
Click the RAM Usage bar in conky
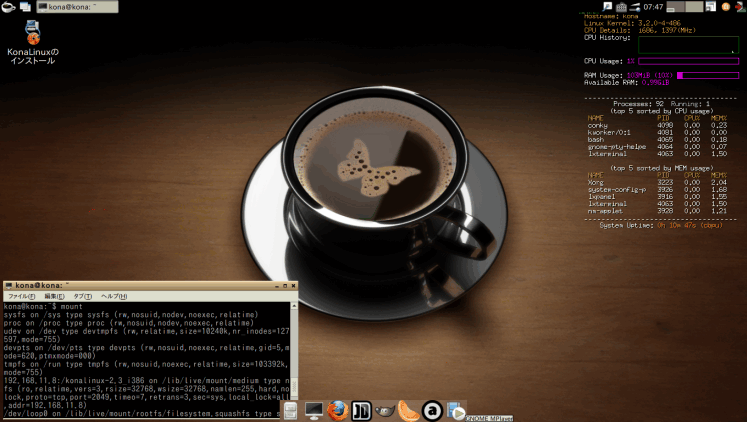708,75
